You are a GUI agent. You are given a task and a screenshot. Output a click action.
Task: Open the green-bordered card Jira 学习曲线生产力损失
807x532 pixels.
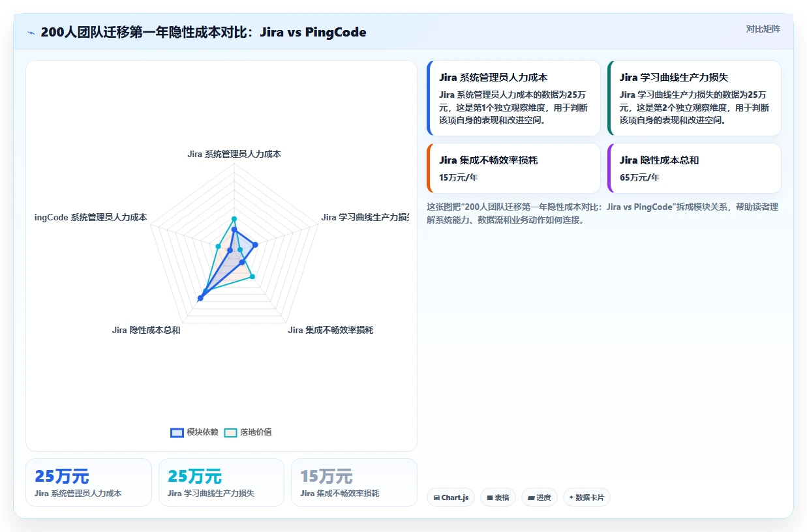[694, 98]
